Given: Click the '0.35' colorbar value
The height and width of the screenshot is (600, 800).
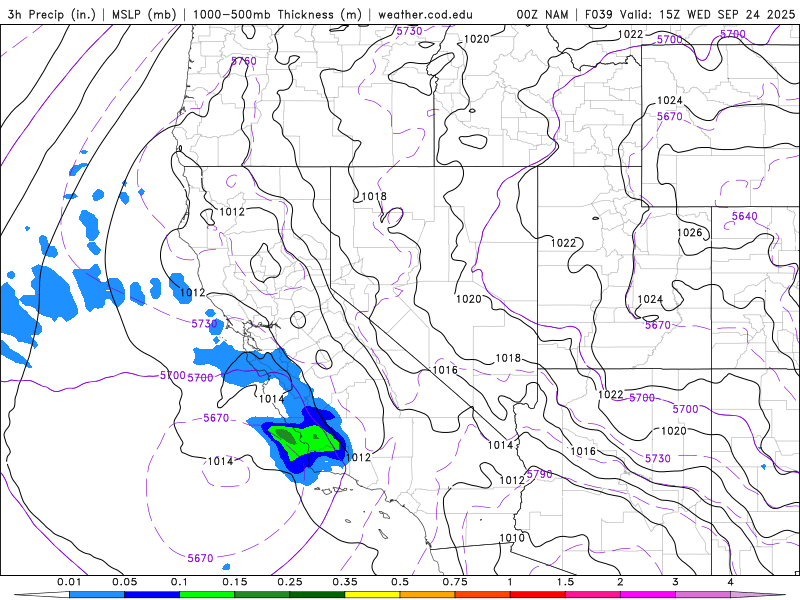Looking at the screenshot, I should (x=345, y=582).
